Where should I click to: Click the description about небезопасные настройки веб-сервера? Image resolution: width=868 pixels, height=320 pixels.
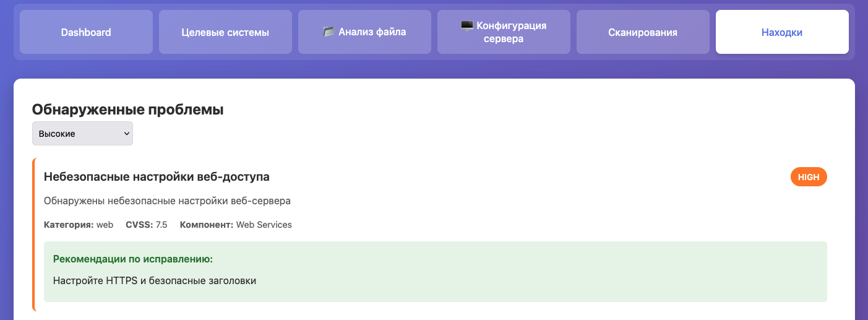(x=167, y=201)
